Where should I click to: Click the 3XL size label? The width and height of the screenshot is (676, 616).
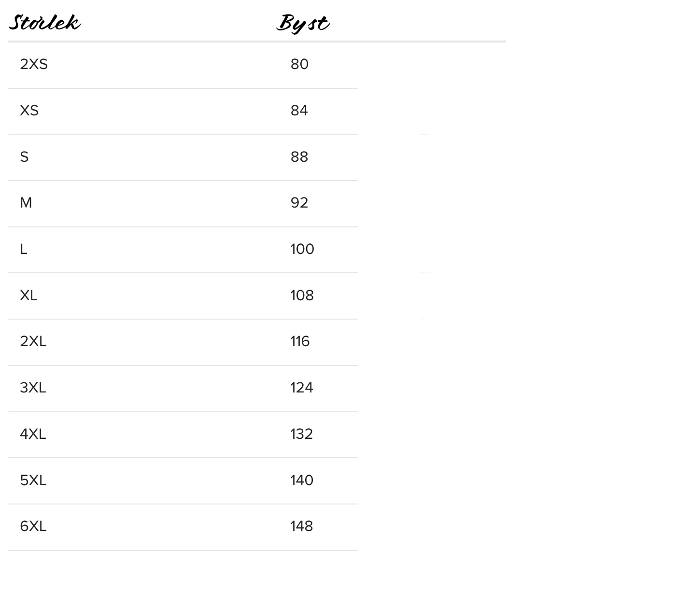click(x=33, y=388)
